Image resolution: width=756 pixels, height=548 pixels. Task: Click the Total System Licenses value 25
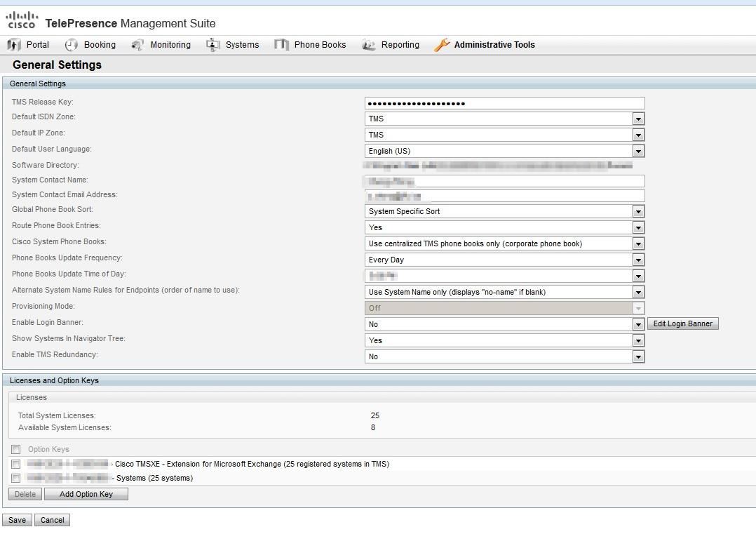375,416
